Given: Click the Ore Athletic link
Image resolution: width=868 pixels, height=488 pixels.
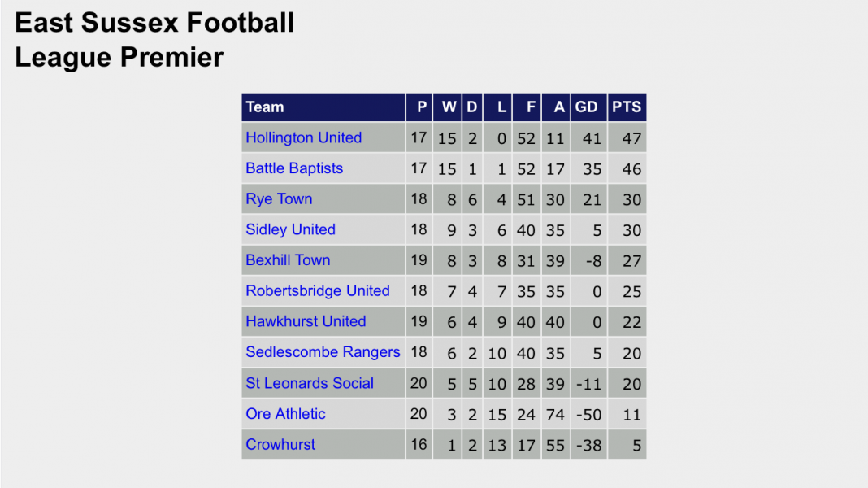Looking at the screenshot, I should click(285, 414).
